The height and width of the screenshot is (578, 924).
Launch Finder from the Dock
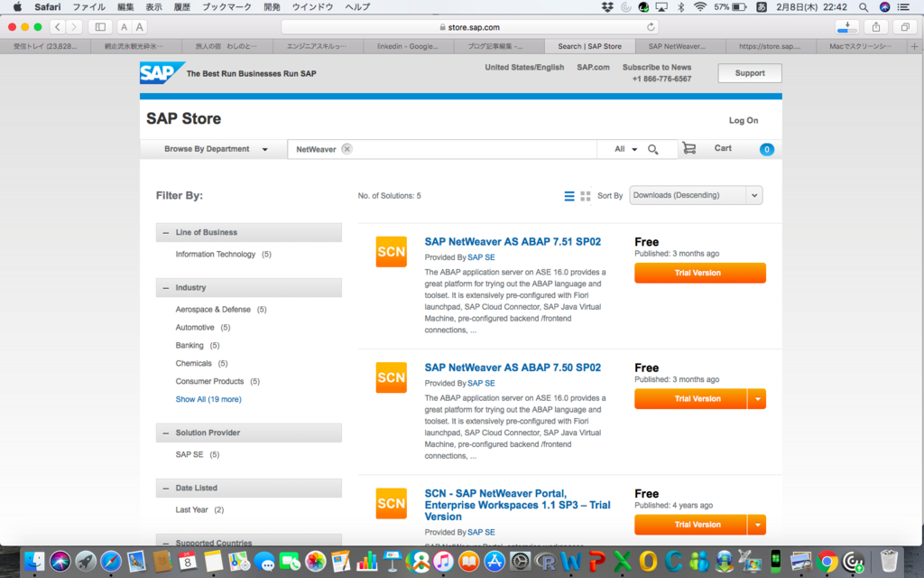[x=35, y=562]
